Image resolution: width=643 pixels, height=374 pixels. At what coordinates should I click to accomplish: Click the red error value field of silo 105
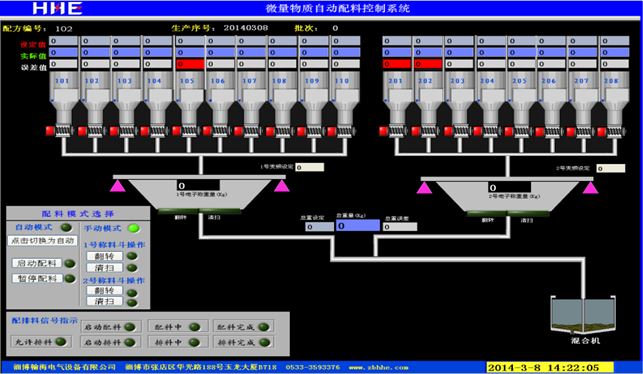point(190,64)
